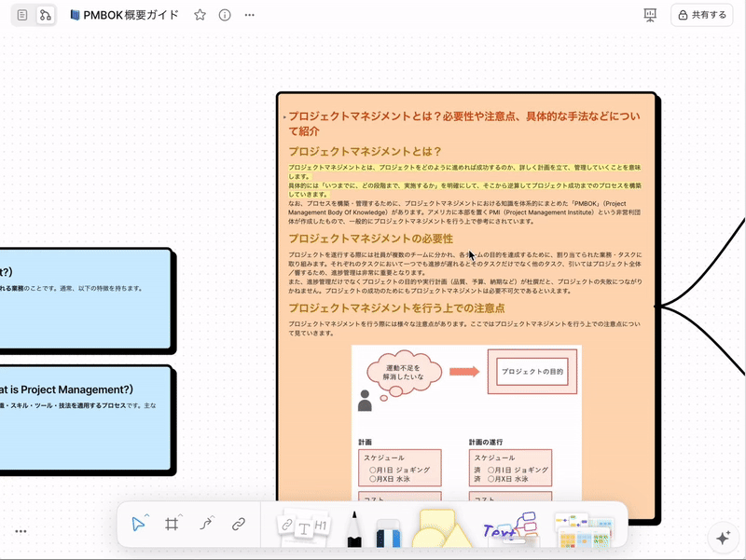Select the connector line tool
746x560 pixels.
click(205, 524)
